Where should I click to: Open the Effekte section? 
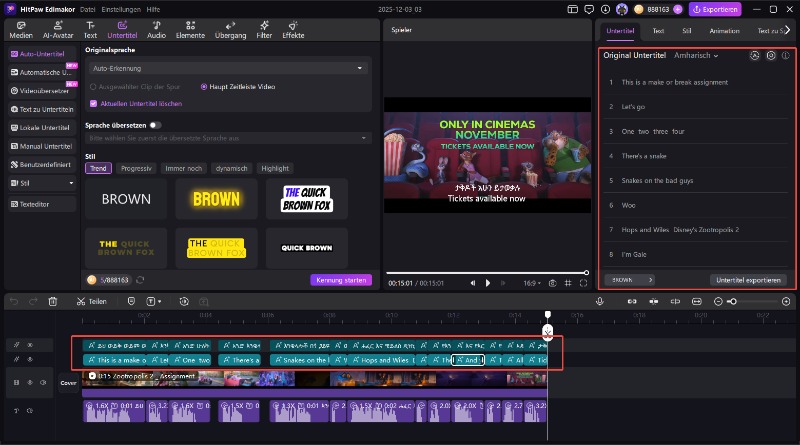tap(293, 30)
